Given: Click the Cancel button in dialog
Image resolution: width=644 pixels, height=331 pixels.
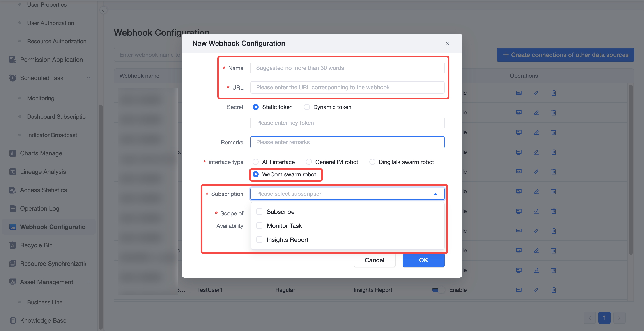Looking at the screenshot, I should click(374, 260).
